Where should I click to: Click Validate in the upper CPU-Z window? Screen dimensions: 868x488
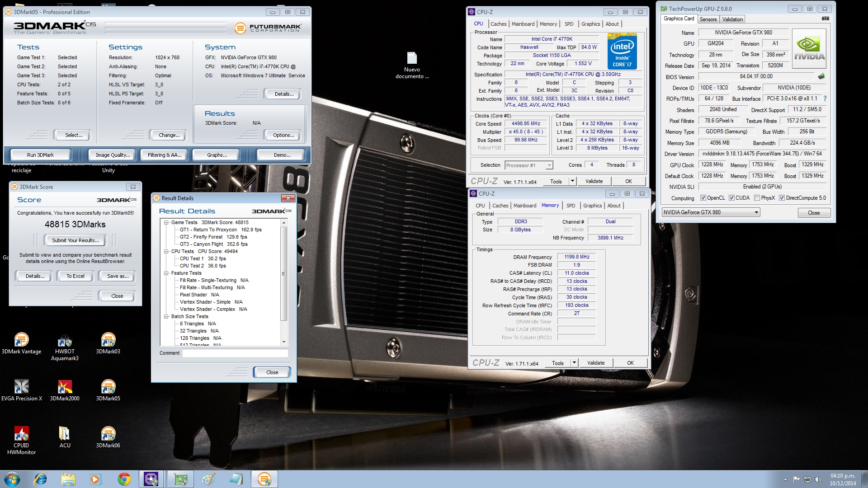(x=594, y=181)
